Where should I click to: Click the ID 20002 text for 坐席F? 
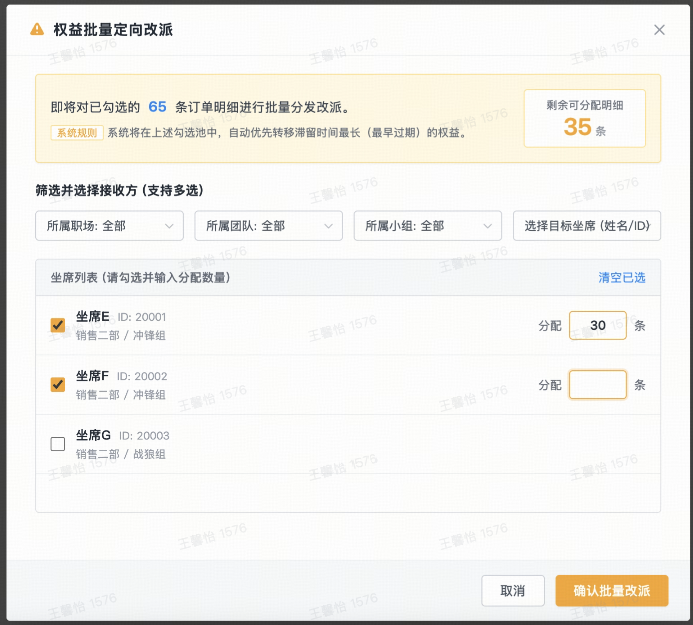click(x=142, y=377)
